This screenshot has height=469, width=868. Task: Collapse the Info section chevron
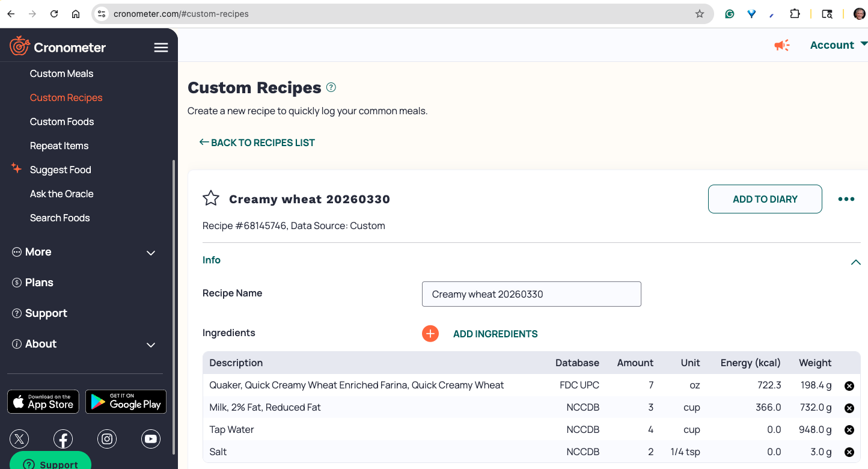coord(855,262)
